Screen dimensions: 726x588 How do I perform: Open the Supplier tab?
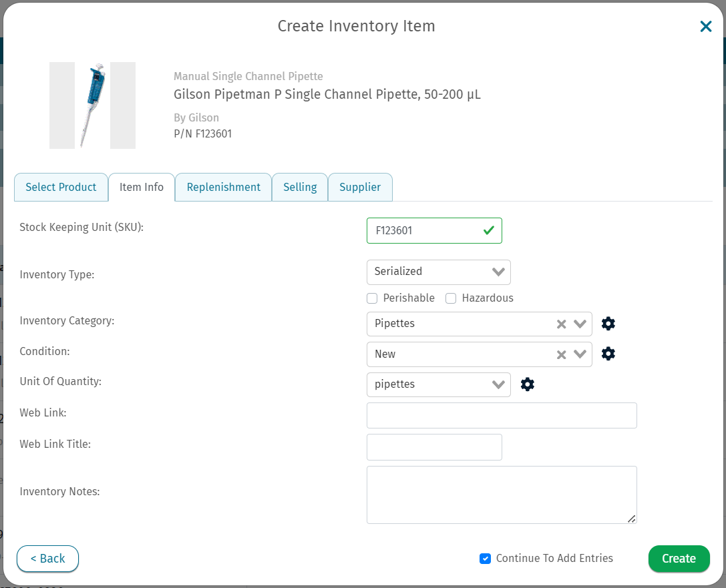point(360,187)
